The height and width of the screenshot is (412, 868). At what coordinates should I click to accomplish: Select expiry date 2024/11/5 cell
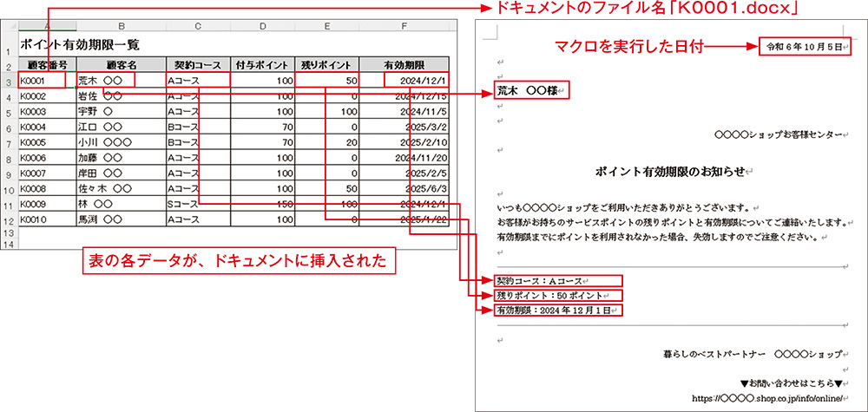pos(404,112)
